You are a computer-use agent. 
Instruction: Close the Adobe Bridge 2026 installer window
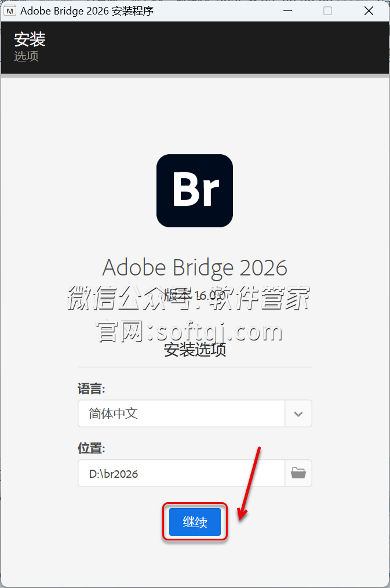click(369, 11)
